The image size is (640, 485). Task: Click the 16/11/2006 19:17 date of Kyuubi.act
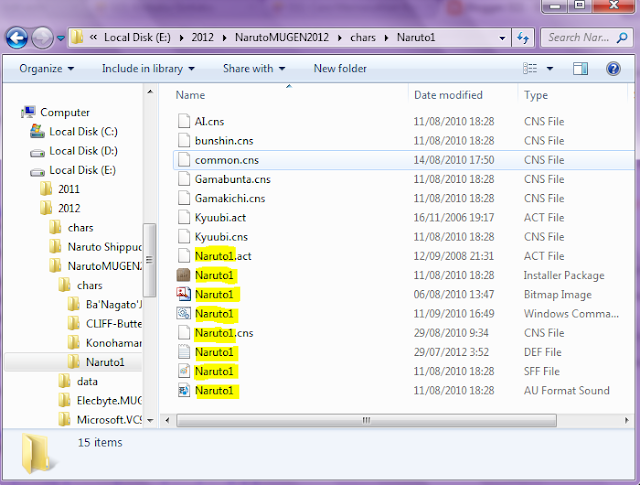click(453, 218)
